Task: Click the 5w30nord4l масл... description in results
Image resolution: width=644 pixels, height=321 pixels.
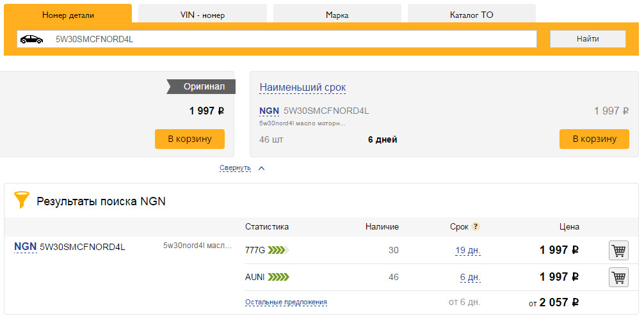Action: 198,246
